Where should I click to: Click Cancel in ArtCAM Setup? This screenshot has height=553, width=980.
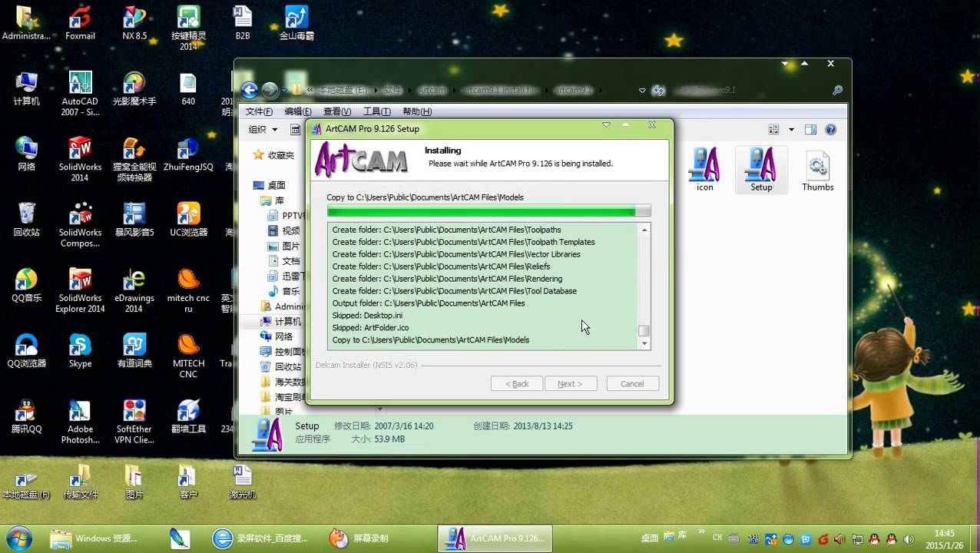pos(632,383)
